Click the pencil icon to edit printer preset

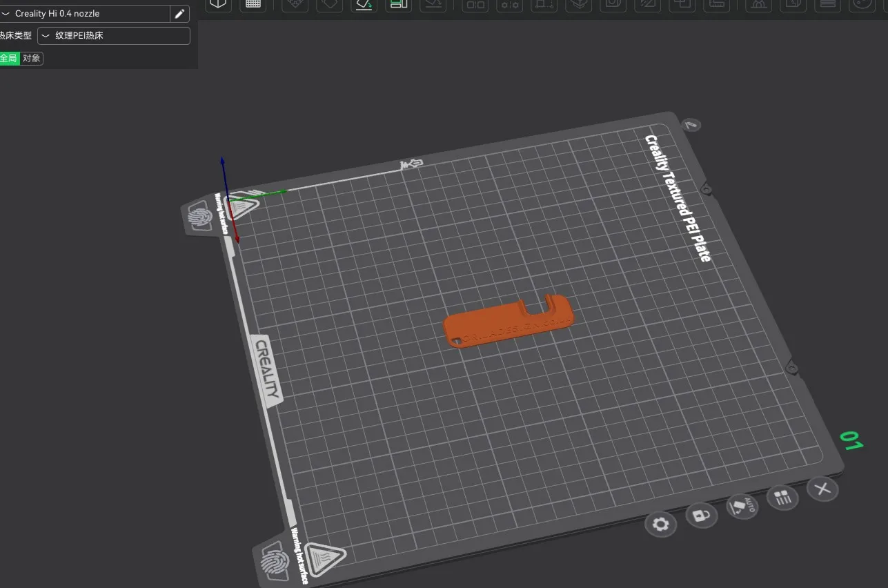point(180,14)
